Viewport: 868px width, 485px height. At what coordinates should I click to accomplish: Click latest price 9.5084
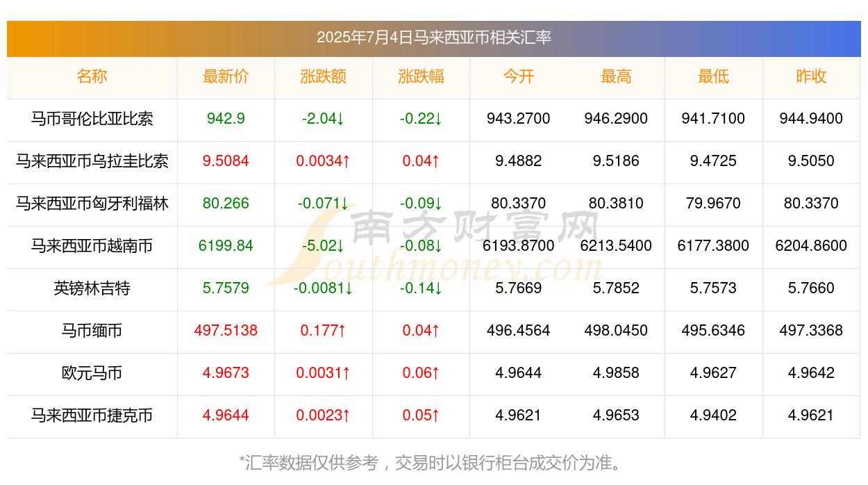tap(226, 161)
